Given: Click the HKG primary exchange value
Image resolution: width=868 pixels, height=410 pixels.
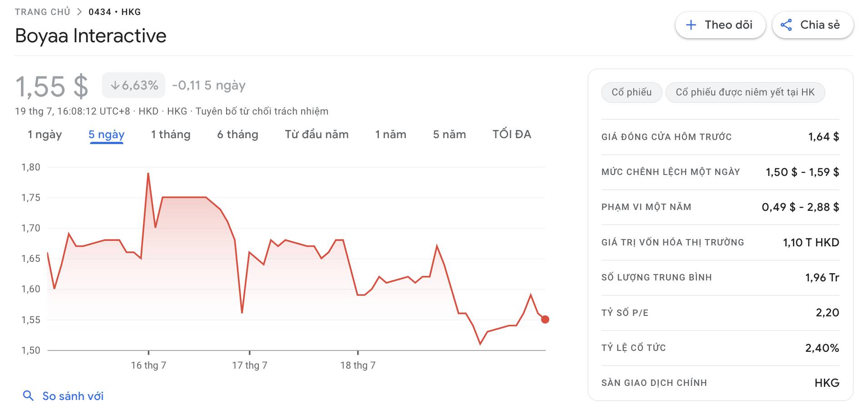Looking at the screenshot, I should pyautogui.click(x=827, y=383).
